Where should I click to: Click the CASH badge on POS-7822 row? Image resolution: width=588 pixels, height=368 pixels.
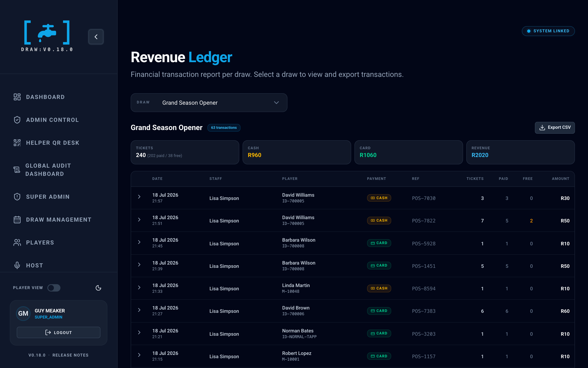coord(379,221)
